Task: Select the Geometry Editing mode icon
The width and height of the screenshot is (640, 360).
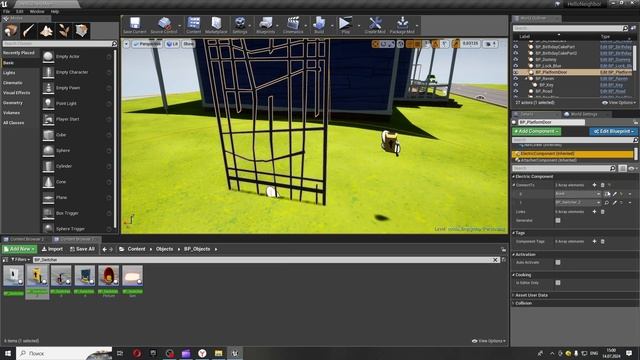Action: [x=82, y=31]
